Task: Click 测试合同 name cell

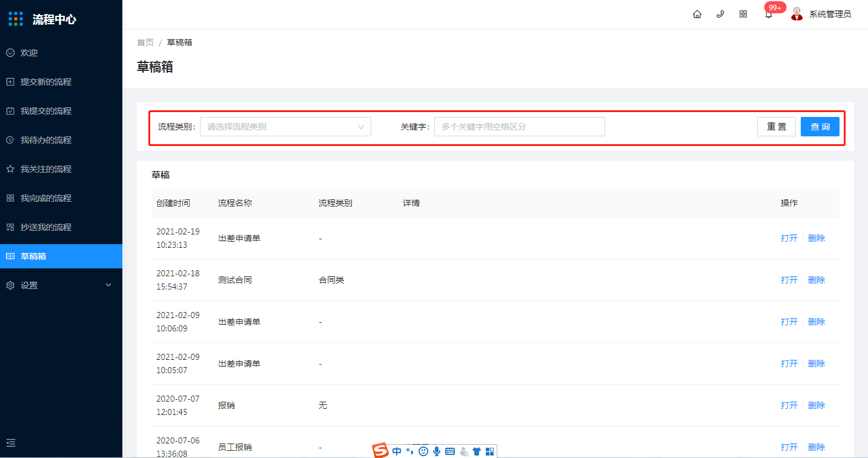Action: (x=235, y=280)
